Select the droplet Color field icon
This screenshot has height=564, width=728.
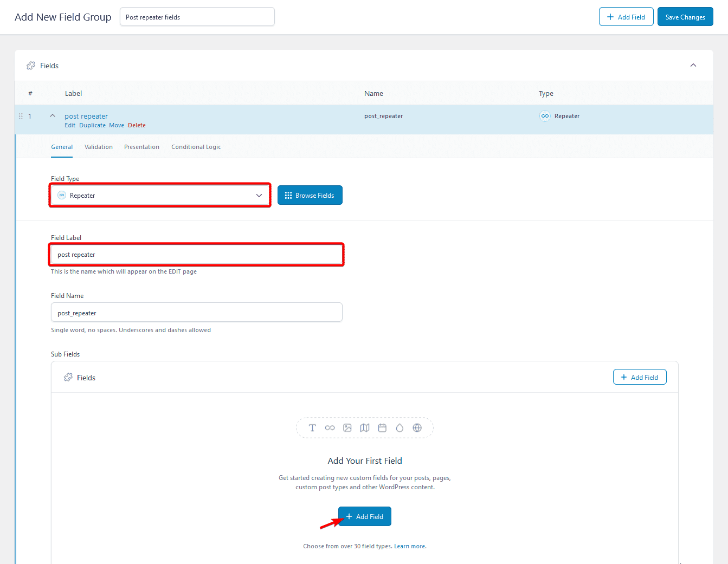click(400, 427)
